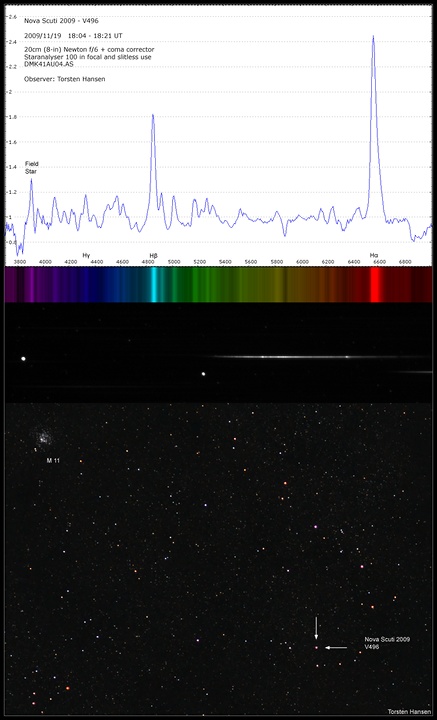Click the nova star marked by the arrows
The width and height of the screenshot is (437, 720).
click(316, 647)
